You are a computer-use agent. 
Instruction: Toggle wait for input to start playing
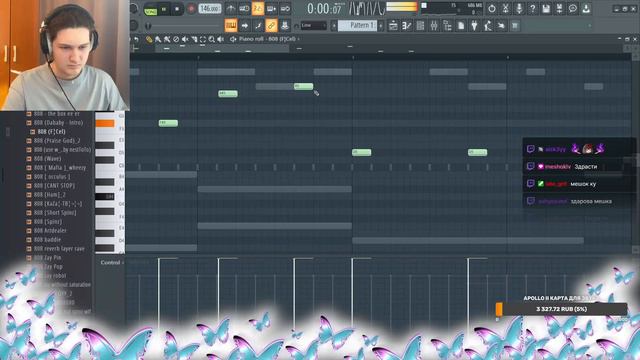tap(244, 9)
